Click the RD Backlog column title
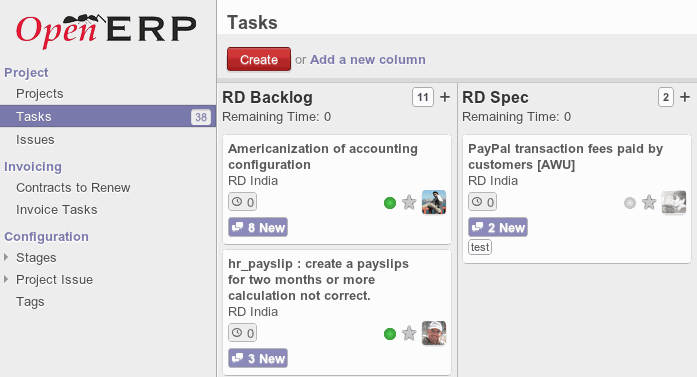This screenshot has height=377, width=697. click(267, 97)
